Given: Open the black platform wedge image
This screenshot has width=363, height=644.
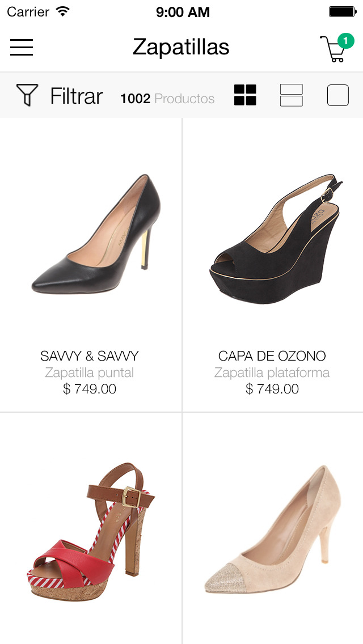Looking at the screenshot, I should (276, 239).
